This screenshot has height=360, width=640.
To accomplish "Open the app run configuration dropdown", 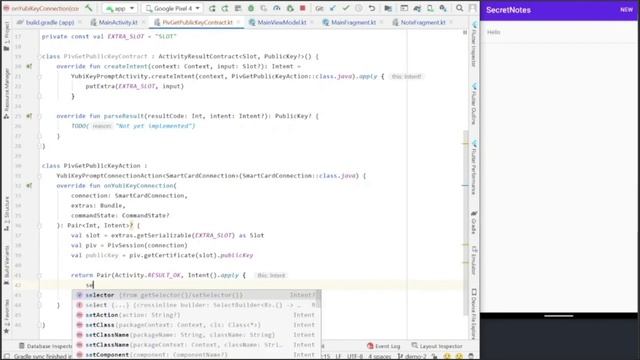I will point(120,8).
